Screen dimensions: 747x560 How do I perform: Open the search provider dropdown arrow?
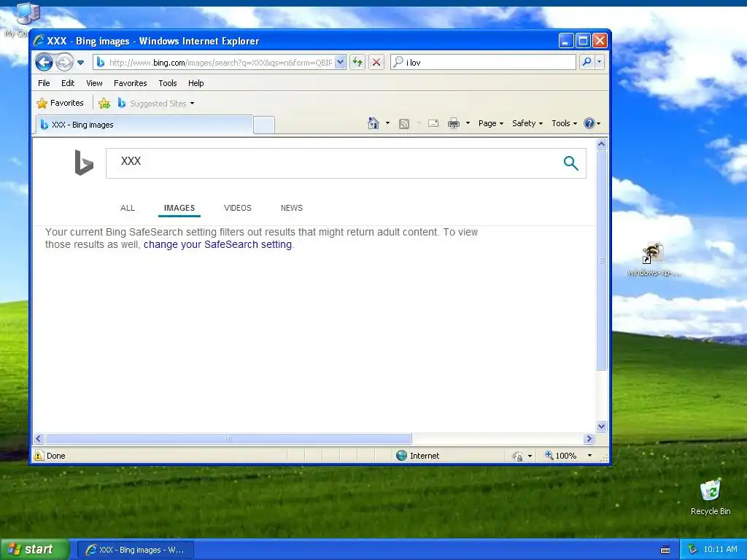click(600, 62)
